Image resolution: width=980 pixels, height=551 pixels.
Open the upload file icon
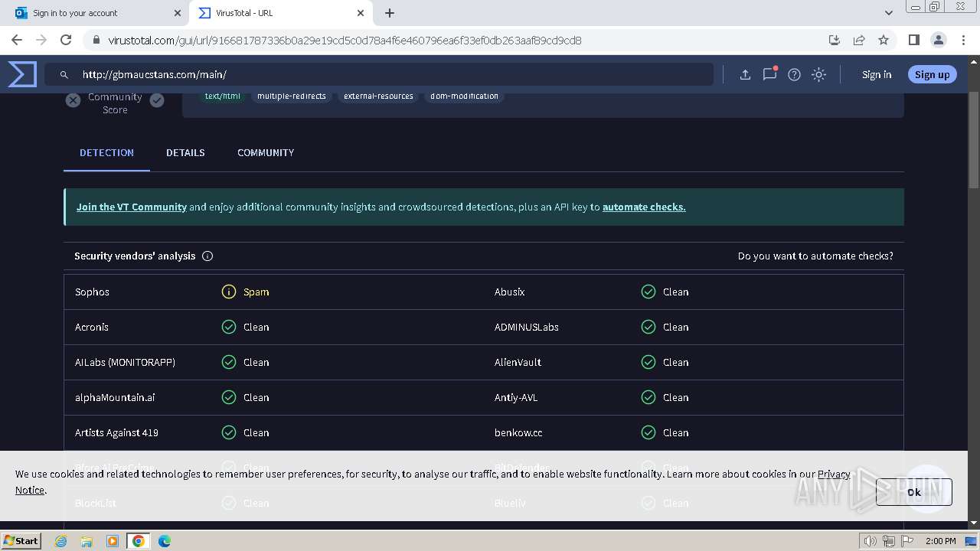[x=745, y=74]
